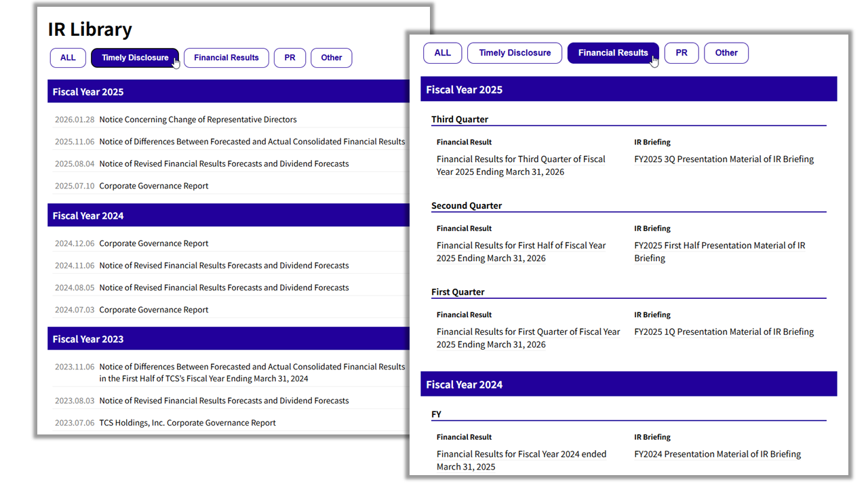Choose the Other filter in left panel
Screen dimensions: 868x488
[x=332, y=58]
